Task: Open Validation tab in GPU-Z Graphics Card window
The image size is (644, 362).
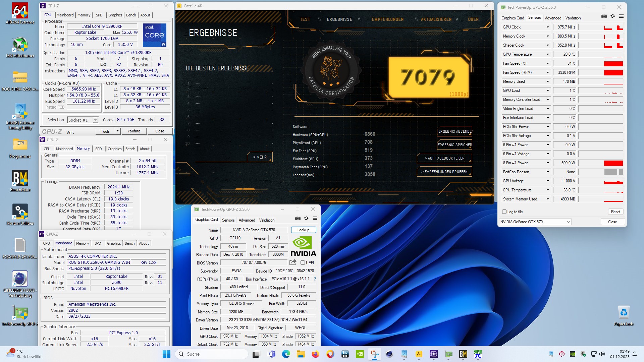Action: [x=267, y=220]
